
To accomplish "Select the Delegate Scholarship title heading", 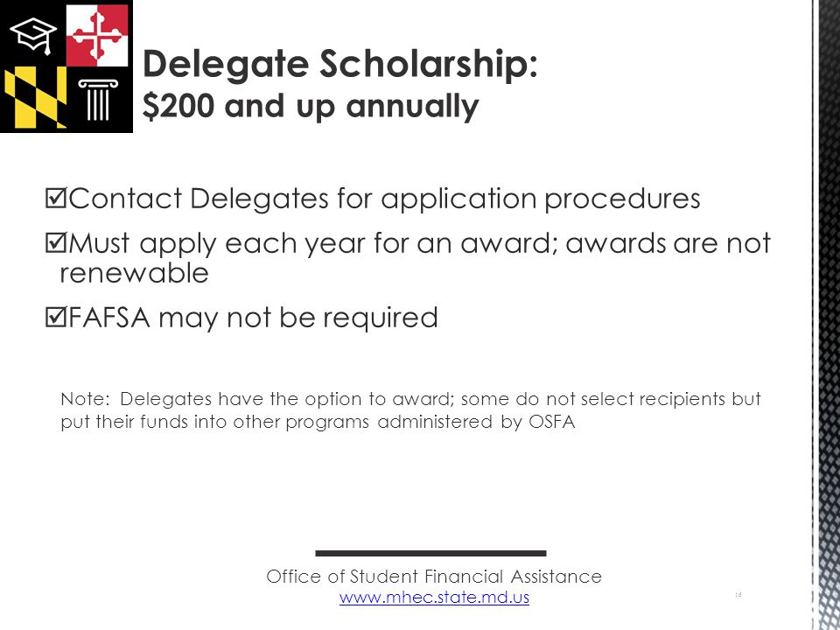I will (x=339, y=64).
